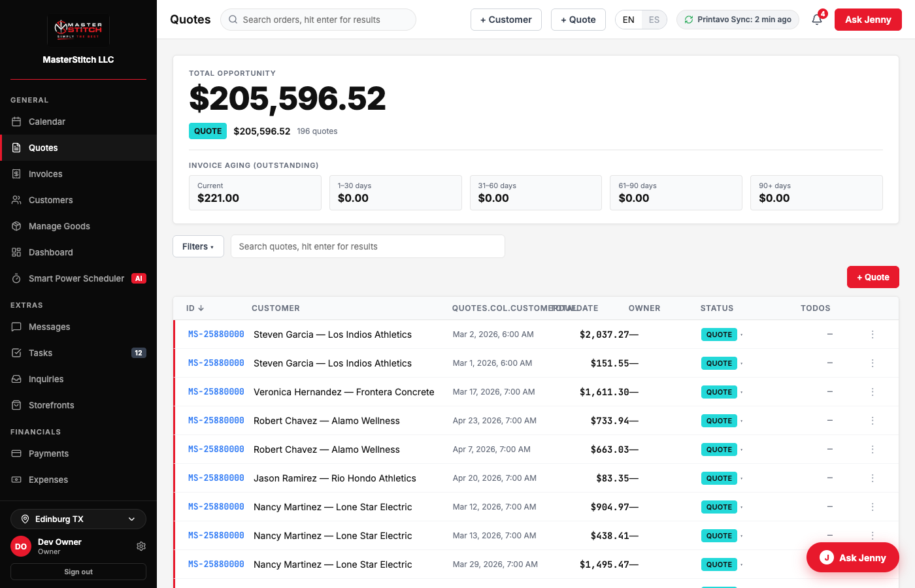The width and height of the screenshot is (915, 588).
Task: Open the notifications bell icon
Action: pos(817,20)
